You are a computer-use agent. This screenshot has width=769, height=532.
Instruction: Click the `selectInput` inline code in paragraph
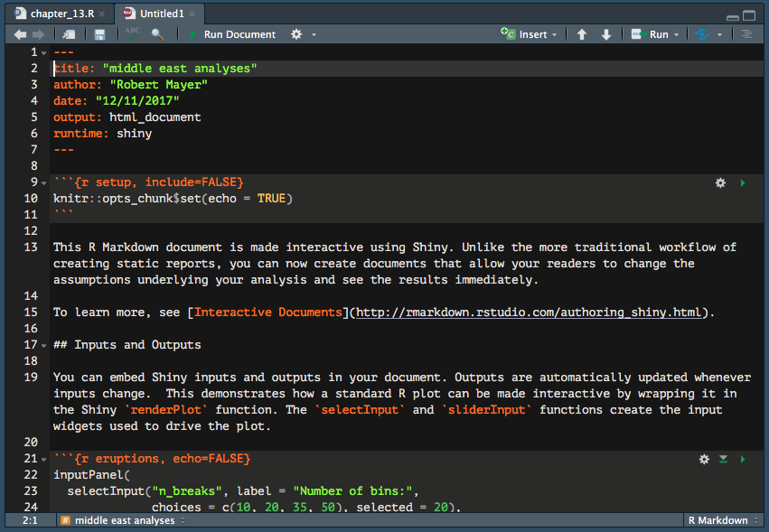(x=360, y=410)
